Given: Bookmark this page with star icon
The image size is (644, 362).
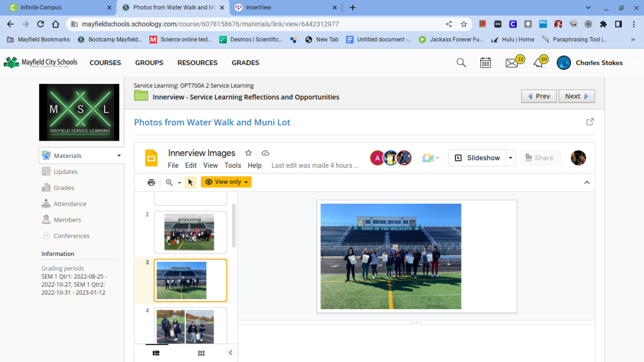Looking at the screenshot, I should tap(464, 24).
